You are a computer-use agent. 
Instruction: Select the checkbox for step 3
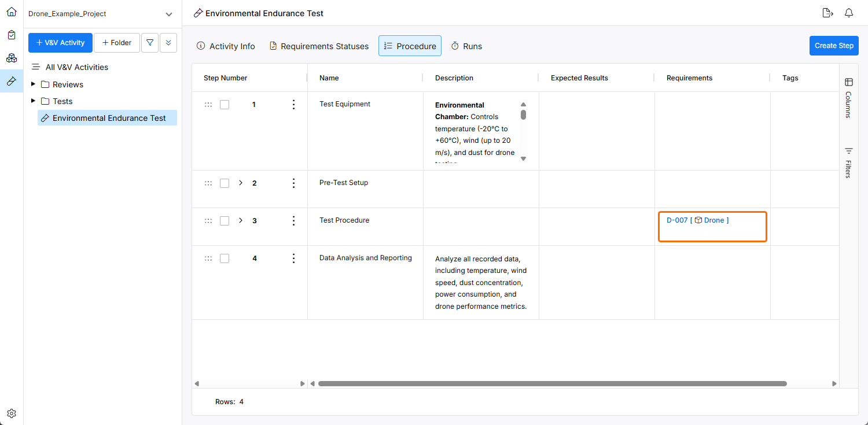coord(225,221)
